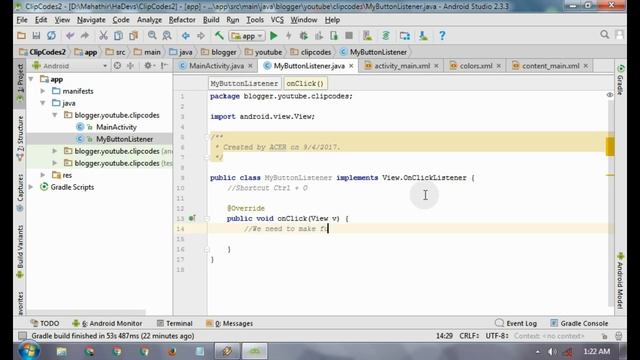Screen dimensions: 640x360
Task: Collapse the app module node
Action: (31, 79)
